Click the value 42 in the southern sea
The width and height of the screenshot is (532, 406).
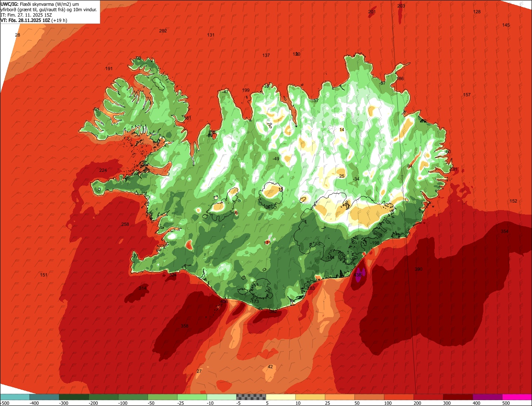[270, 367]
